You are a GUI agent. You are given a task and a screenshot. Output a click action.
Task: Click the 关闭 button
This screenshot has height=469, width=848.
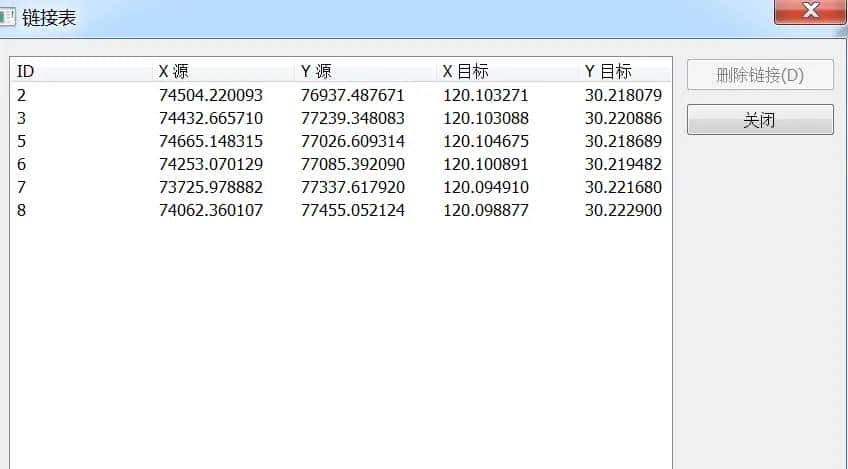pos(760,120)
